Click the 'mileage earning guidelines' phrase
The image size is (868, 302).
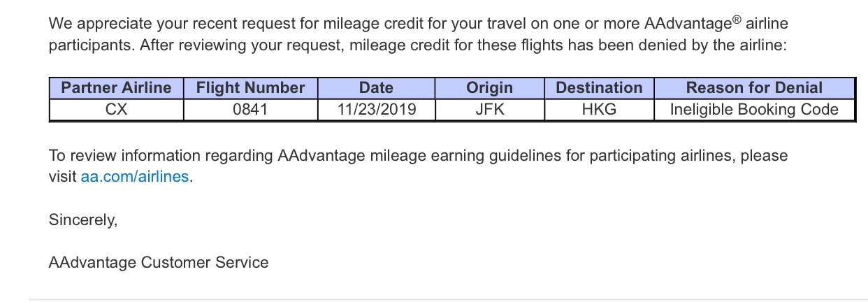pyautogui.click(x=465, y=155)
